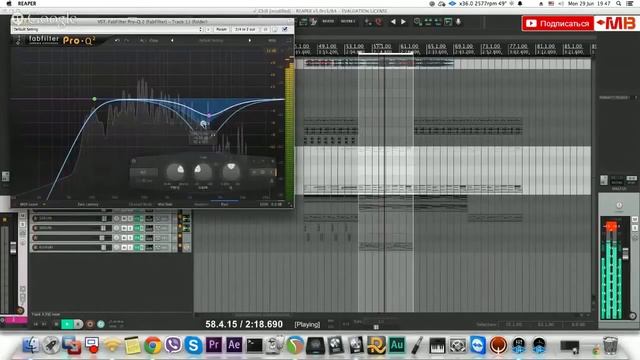This screenshot has width=640, height=360.
Task: Click Copy next to A/B in Pro-Q 2
Action: click(153, 40)
